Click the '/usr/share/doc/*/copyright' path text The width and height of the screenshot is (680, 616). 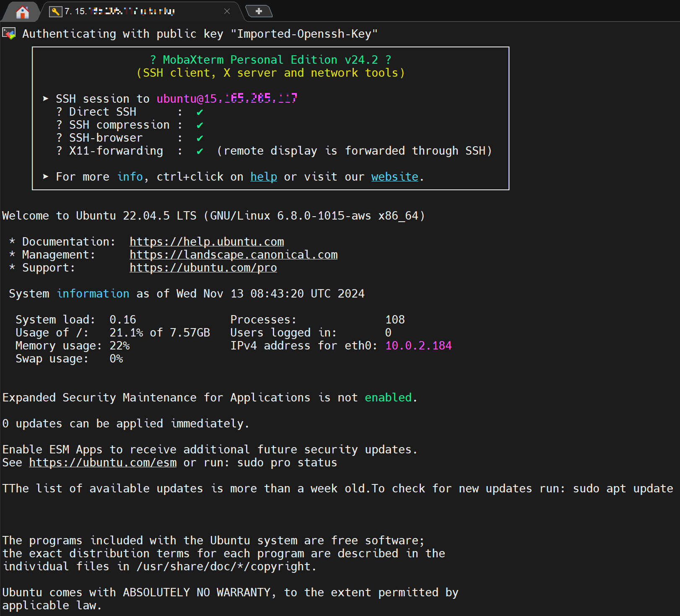pos(223,567)
